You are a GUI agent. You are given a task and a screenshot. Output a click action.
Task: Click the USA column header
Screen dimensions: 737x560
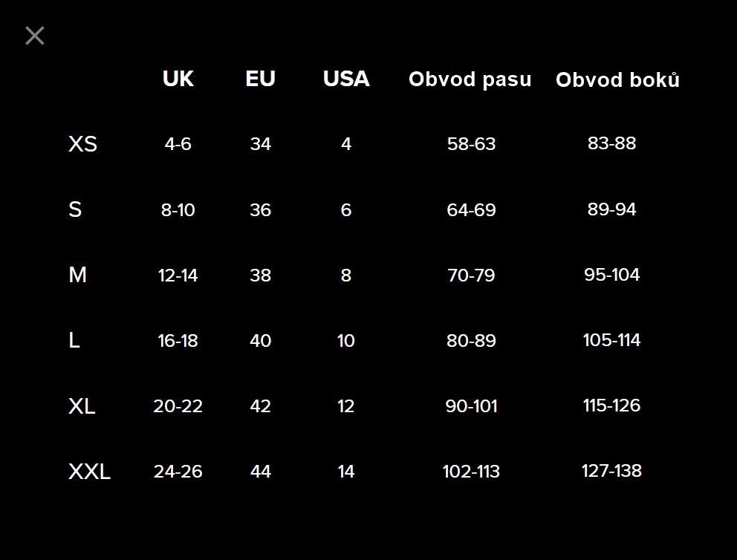click(346, 79)
